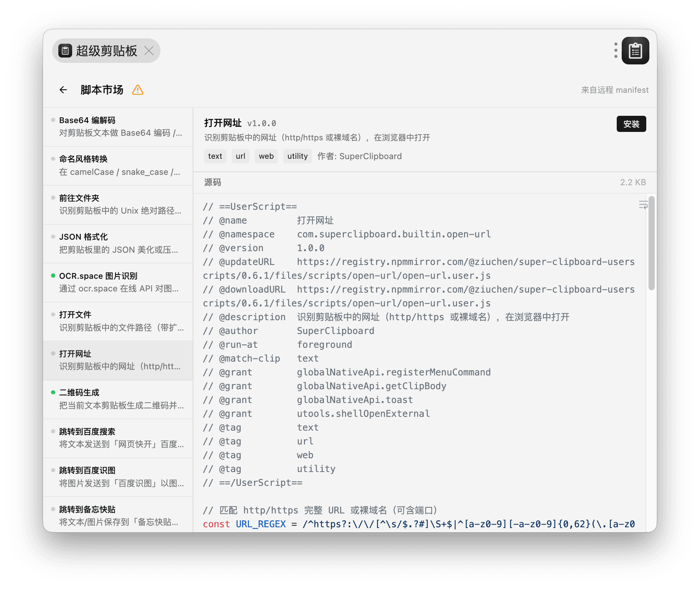
Task: Click the 脚本市场 page title
Action: tap(102, 90)
